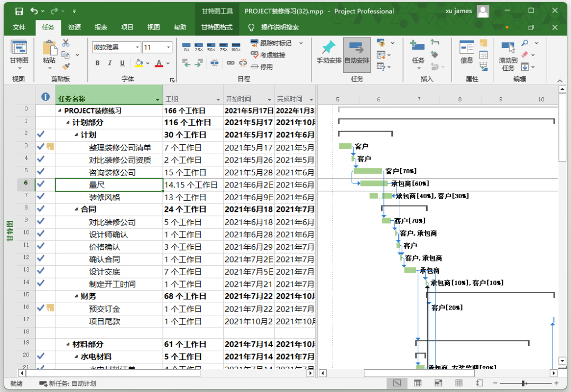Open the 任务名称 column filter dropdown
This screenshot has height=392, width=571.
(x=158, y=99)
